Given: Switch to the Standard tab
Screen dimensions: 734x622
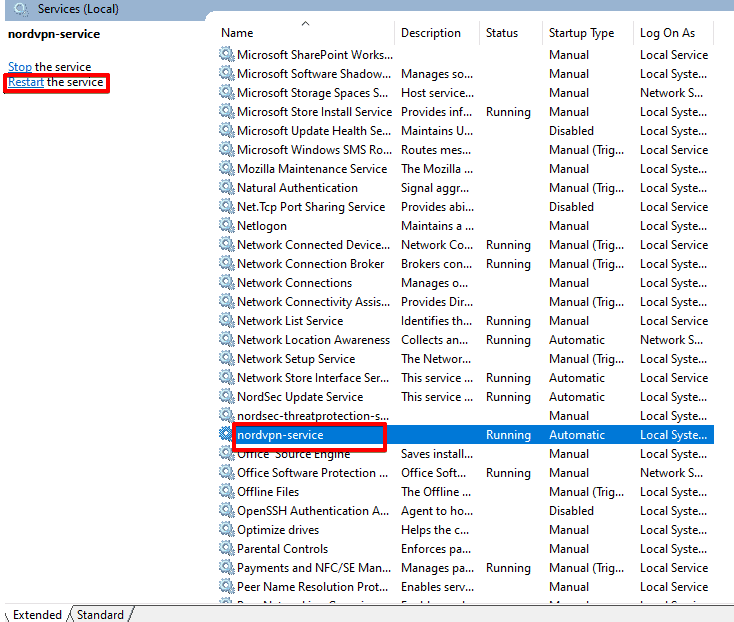Looking at the screenshot, I should [100, 614].
